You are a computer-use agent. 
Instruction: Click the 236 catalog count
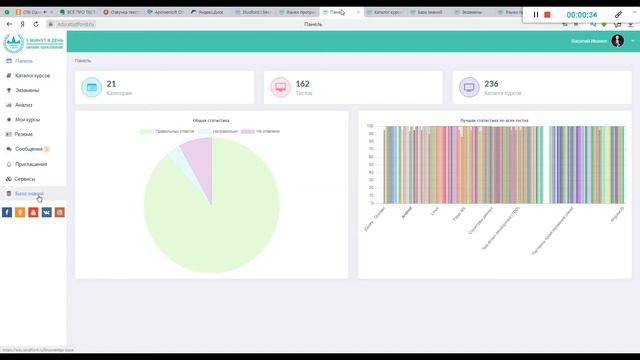pyautogui.click(x=491, y=84)
